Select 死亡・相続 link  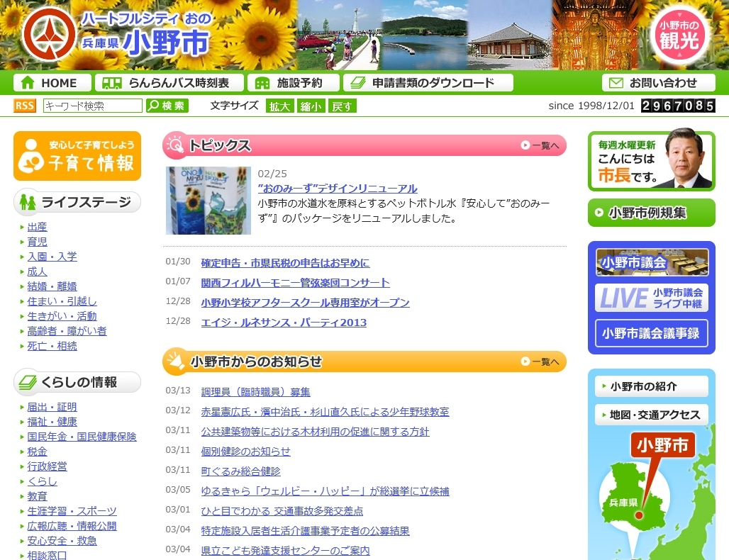pyautogui.click(x=52, y=346)
